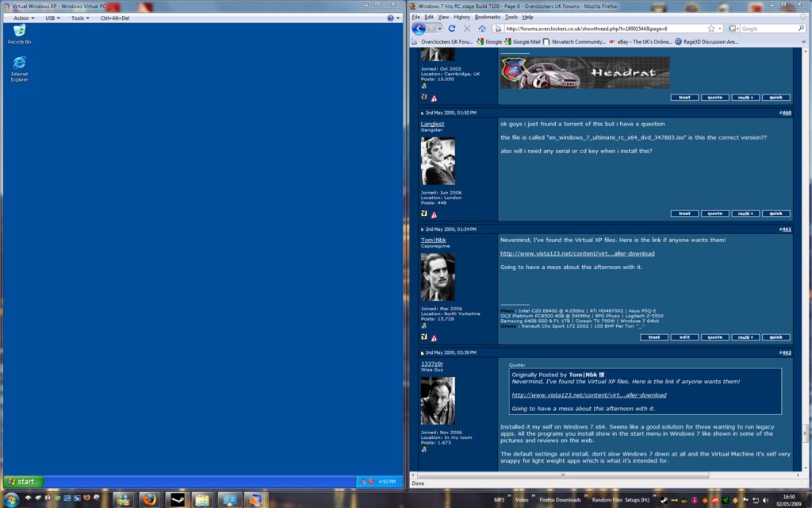Viewport: 812px width, 508px height.
Task: Click ATI tray icon
Action: tap(715, 500)
